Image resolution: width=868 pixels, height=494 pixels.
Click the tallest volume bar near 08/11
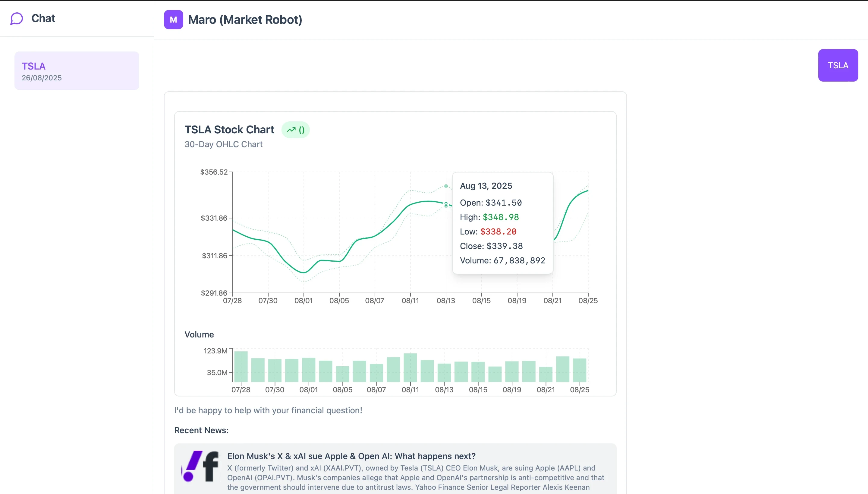coord(410,368)
